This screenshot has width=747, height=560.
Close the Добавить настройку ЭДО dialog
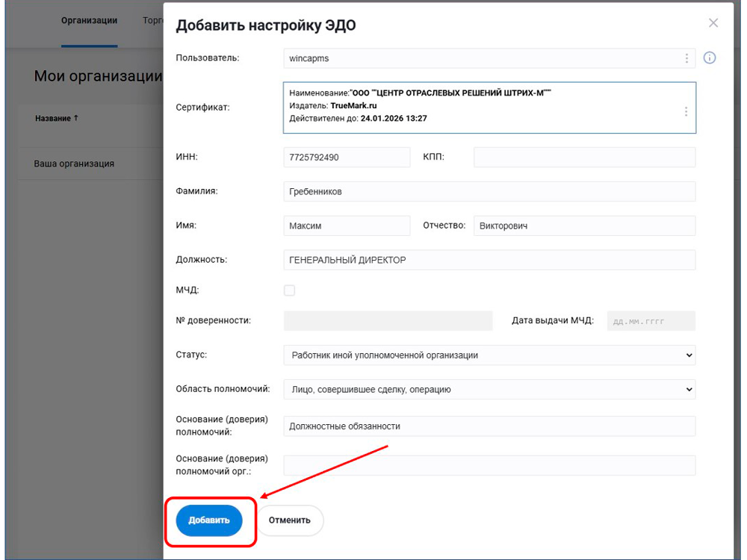[713, 23]
